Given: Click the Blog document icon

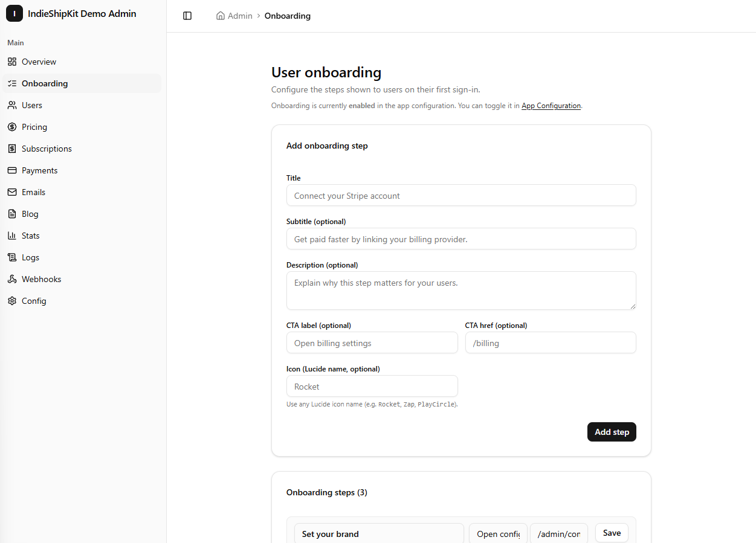Looking at the screenshot, I should click(x=12, y=214).
